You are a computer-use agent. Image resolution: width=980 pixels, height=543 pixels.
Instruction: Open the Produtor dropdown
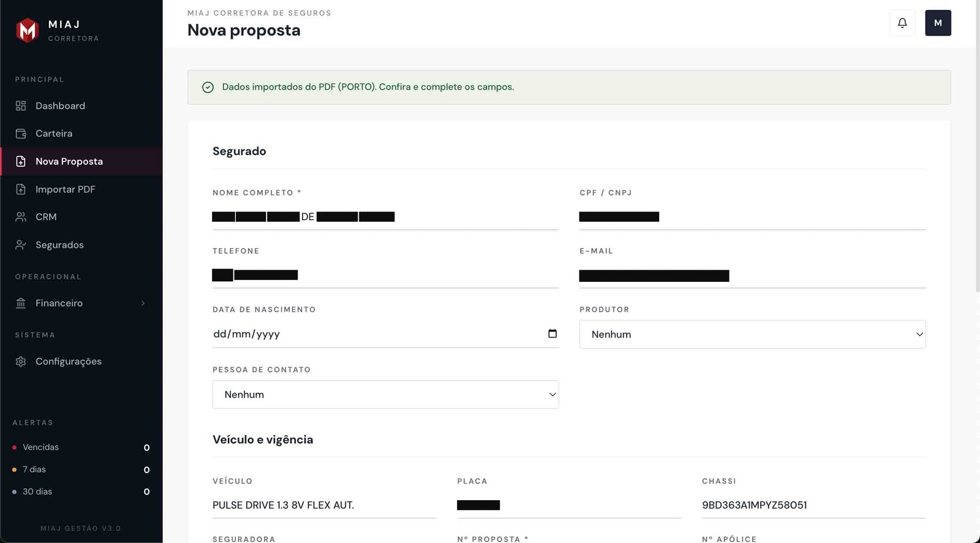[x=752, y=335]
